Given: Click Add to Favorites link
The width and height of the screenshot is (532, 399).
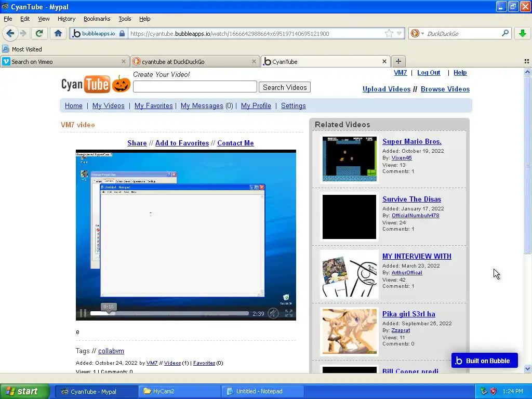Looking at the screenshot, I should tap(182, 143).
